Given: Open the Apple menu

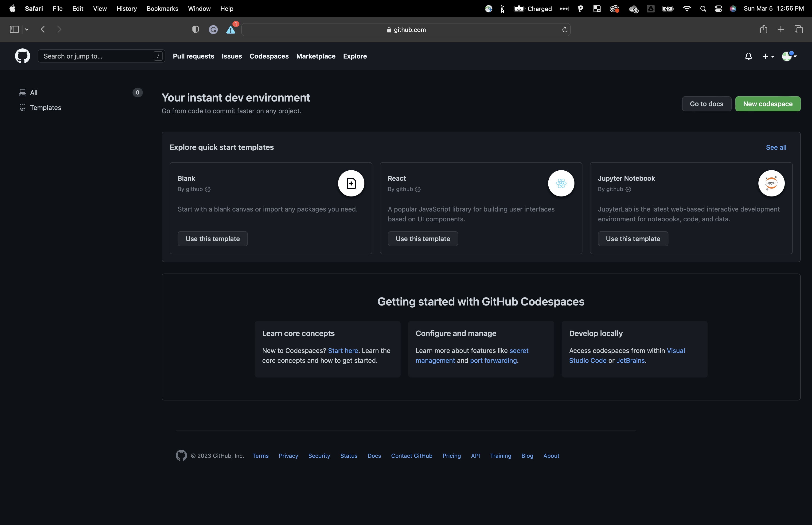Looking at the screenshot, I should 12,8.
